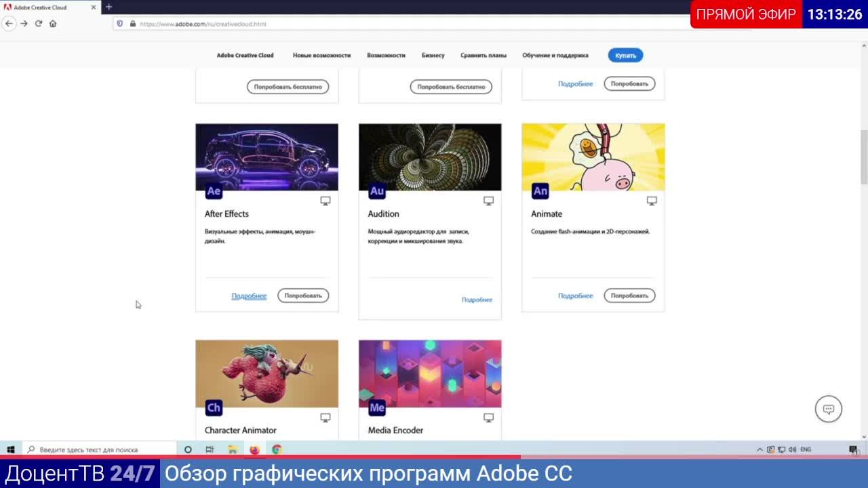Image resolution: width=868 pixels, height=488 pixels.
Task: Click the tracking protection shield icon
Action: click(120, 24)
